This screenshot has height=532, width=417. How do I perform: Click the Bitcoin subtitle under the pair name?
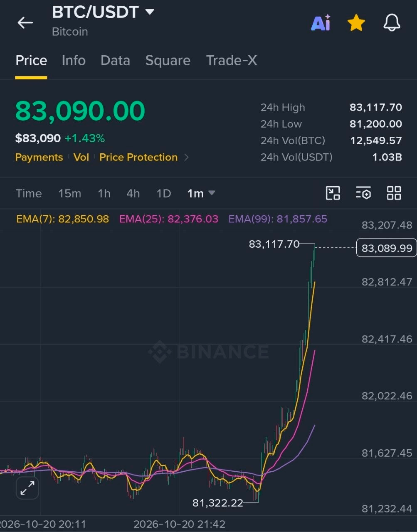pos(70,32)
